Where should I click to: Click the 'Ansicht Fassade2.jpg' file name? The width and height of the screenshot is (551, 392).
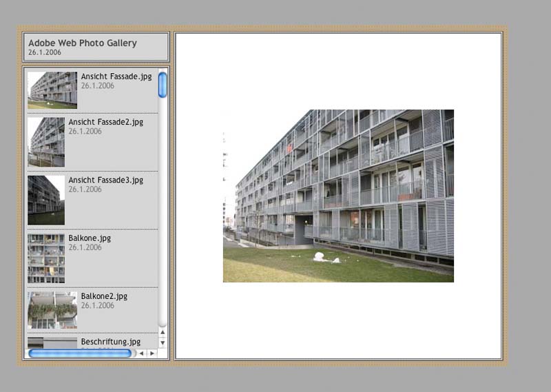pos(106,123)
